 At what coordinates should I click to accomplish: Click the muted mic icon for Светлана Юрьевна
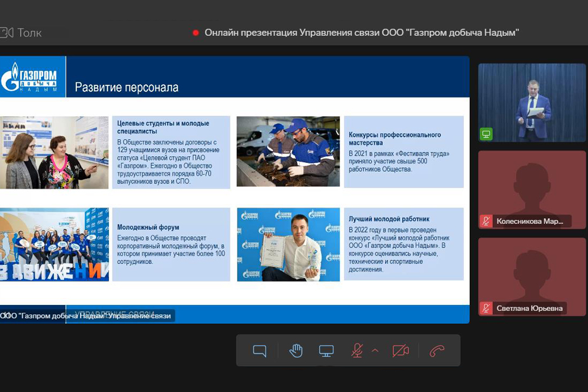(x=486, y=308)
